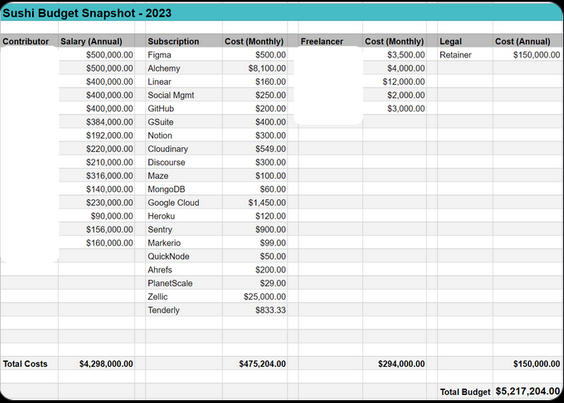Click the Freelancer column header
This screenshot has height=403, width=564.
coord(330,41)
